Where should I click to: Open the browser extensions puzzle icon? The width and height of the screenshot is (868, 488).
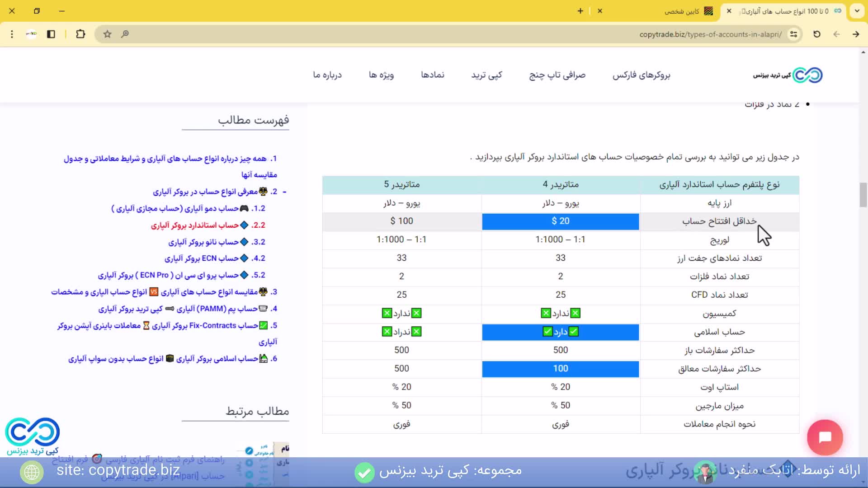pyautogui.click(x=80, y=34)
